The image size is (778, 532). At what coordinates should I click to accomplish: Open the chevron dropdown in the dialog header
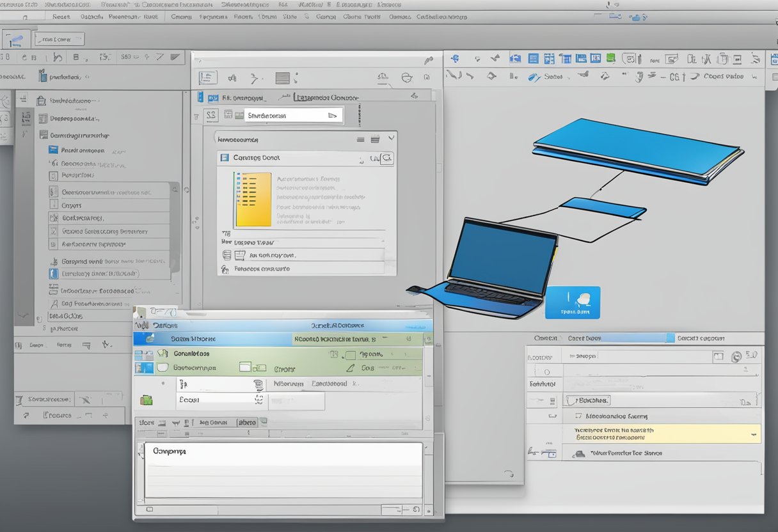click(x=391, y=138)
